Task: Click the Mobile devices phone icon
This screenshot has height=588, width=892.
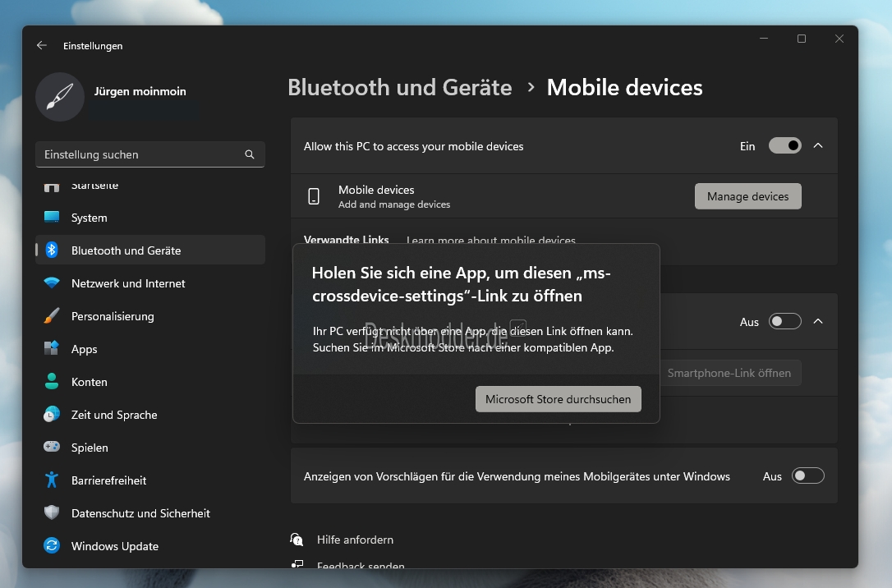Action: point(314,196)
